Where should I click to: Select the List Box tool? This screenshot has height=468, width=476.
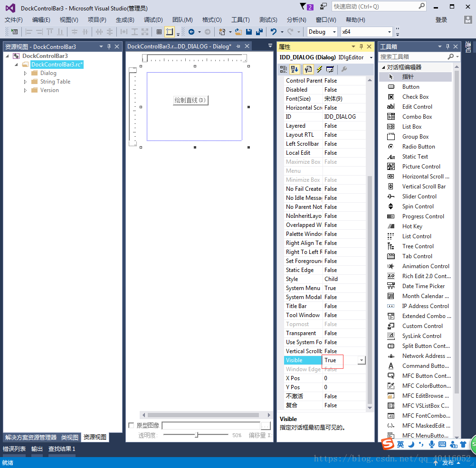pos(416,127)
